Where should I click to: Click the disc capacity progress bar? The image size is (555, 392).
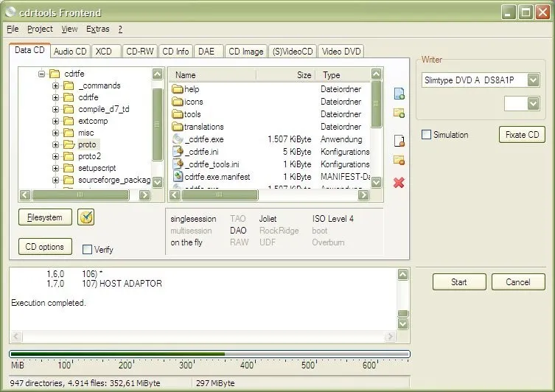(209, 354)
